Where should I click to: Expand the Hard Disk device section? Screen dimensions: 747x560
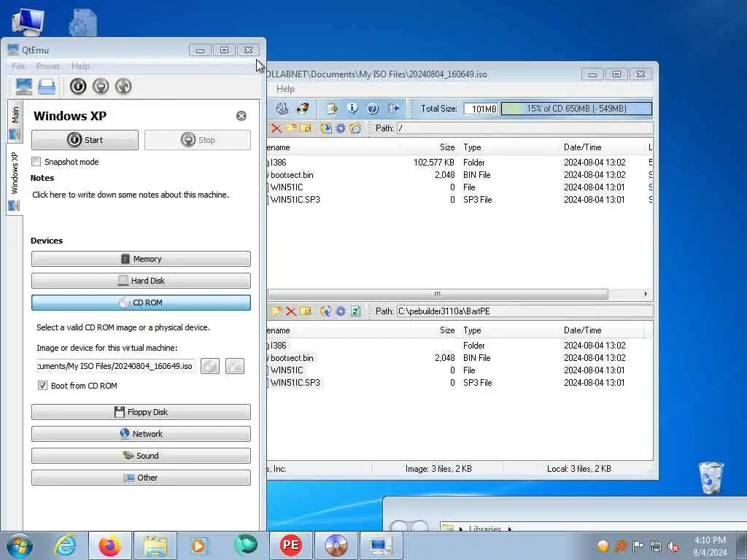tap(141, 281)
